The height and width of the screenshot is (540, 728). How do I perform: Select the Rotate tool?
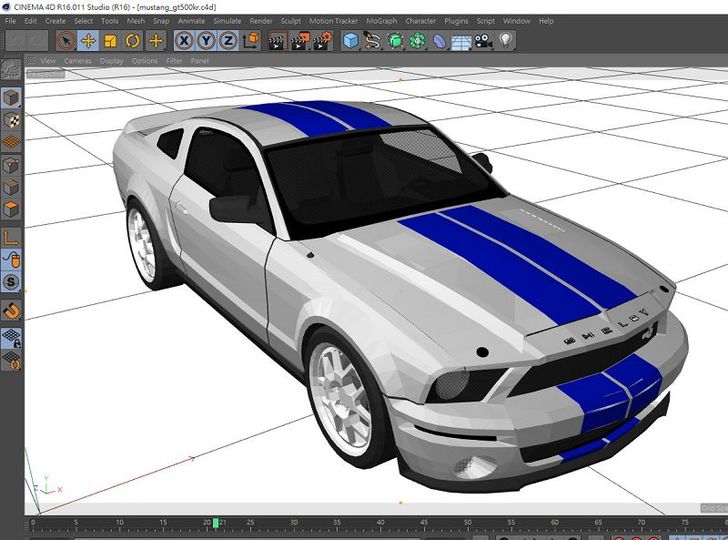[132, 41]
